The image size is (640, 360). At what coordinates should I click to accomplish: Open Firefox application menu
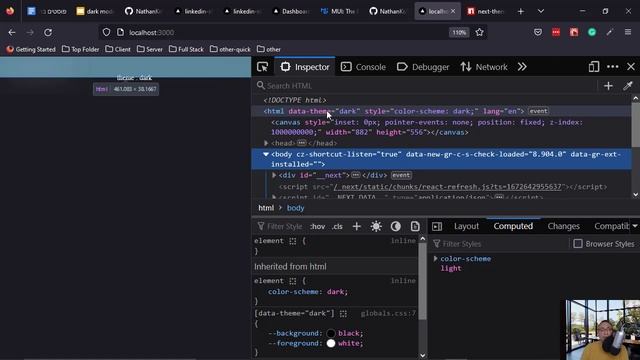[628, 32]
